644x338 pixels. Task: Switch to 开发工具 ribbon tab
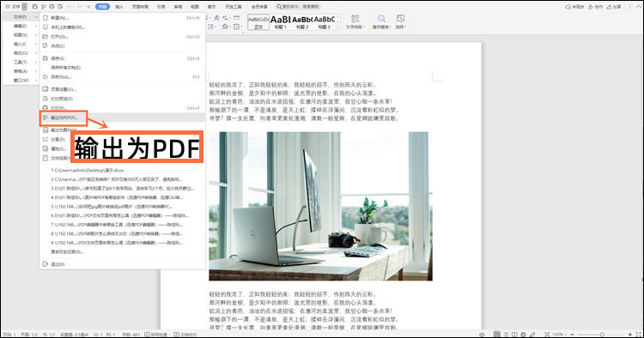pos(234,7)
